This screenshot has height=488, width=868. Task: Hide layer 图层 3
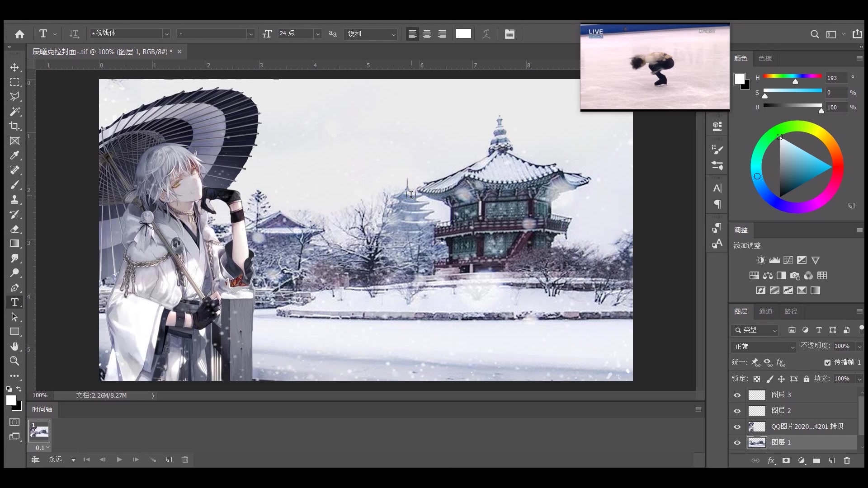[737, 395]
